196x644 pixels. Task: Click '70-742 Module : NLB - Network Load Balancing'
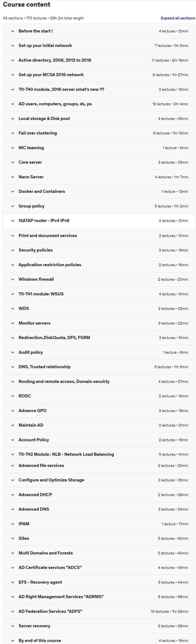[66, 454]
